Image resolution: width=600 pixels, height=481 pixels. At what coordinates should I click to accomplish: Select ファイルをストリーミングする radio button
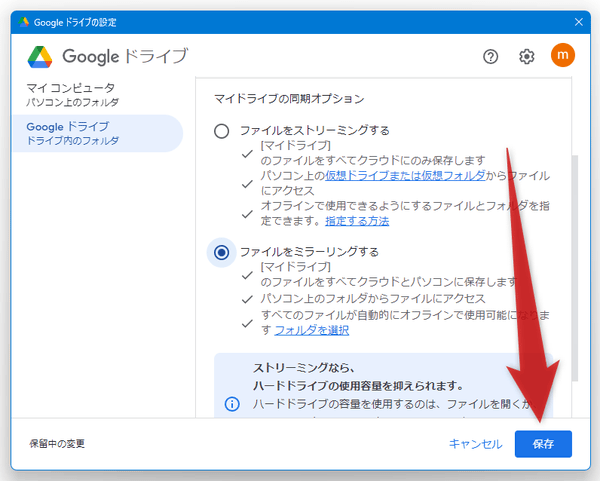click(222, 131)
